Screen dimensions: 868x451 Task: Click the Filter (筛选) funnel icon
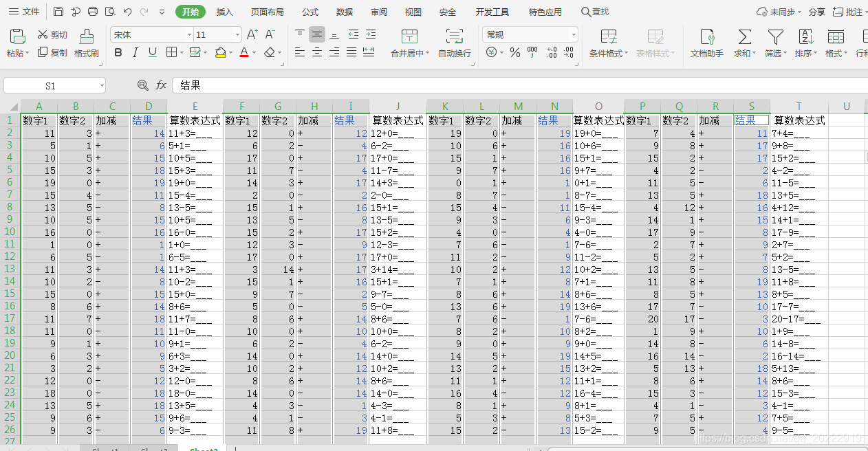click(775, 37)
